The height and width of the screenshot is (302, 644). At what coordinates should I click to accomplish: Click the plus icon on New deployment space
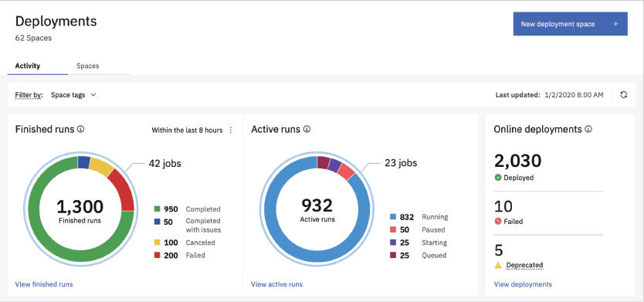tap(615, 24)
